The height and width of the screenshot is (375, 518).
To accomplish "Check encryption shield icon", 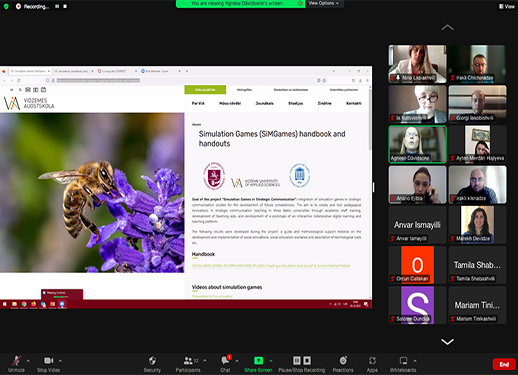I will click(6, 6).
